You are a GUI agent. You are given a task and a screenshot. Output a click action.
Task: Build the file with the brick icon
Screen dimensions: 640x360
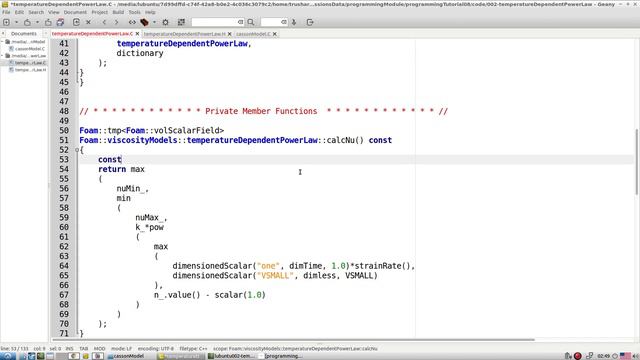point(144,22)
